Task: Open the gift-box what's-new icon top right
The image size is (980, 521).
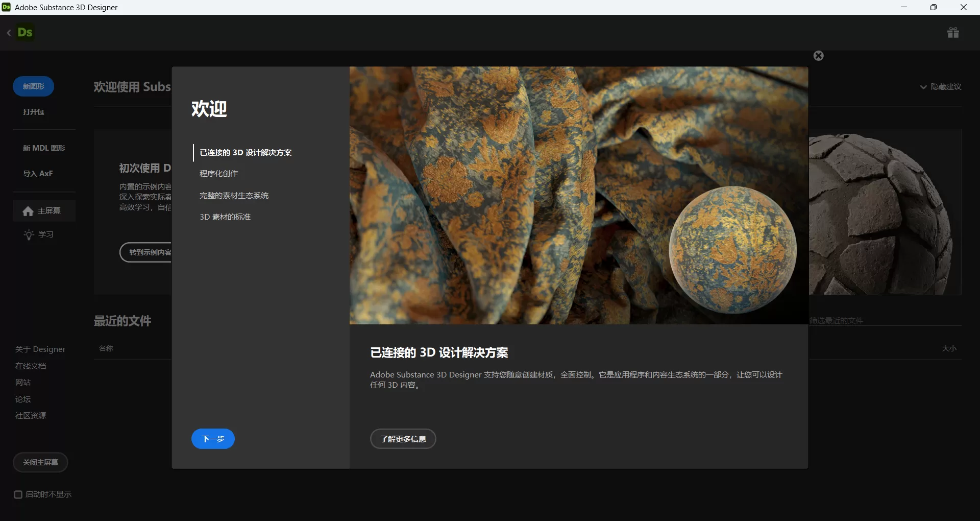Action: (x=953, y=32)
